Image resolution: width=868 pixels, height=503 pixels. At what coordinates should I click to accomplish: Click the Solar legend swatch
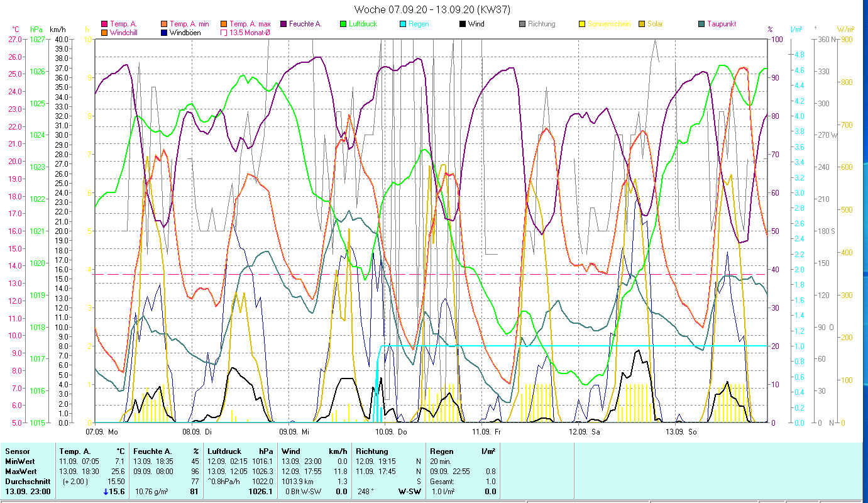[642, 24]
